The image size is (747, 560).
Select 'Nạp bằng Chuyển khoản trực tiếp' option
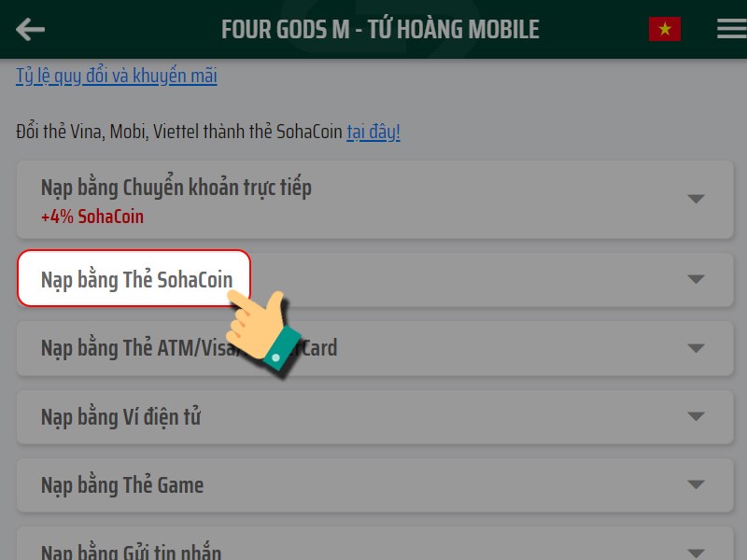(176, 188)
